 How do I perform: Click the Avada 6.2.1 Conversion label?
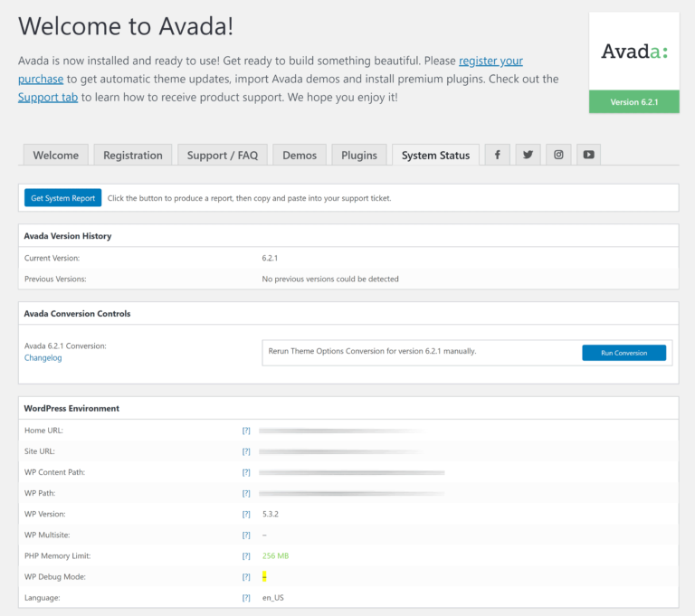(65, 346)
